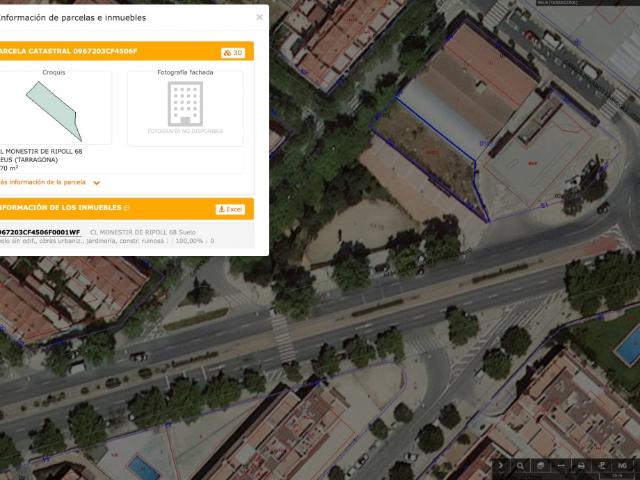Open cadastral reference 0967203CF4506F0001WF link
The height and width of the screenshot is (480, 640).
click(40, 232)
